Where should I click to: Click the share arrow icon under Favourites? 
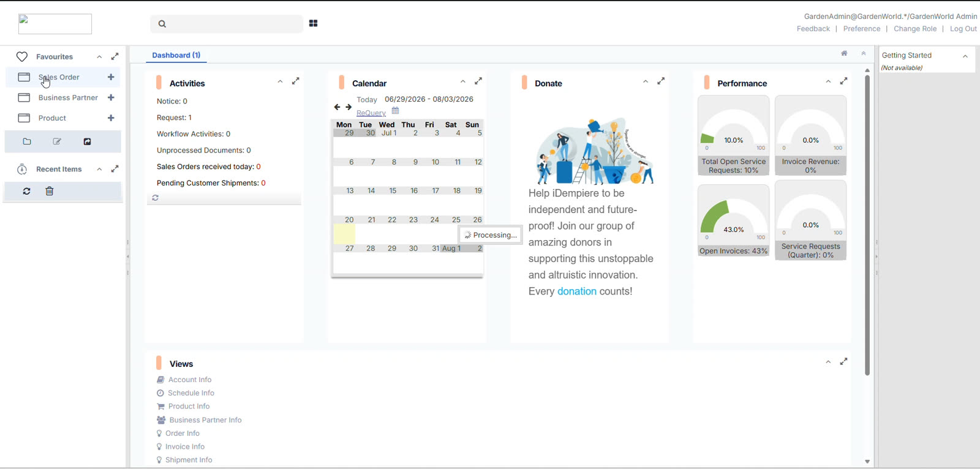[x=87, y=141]
